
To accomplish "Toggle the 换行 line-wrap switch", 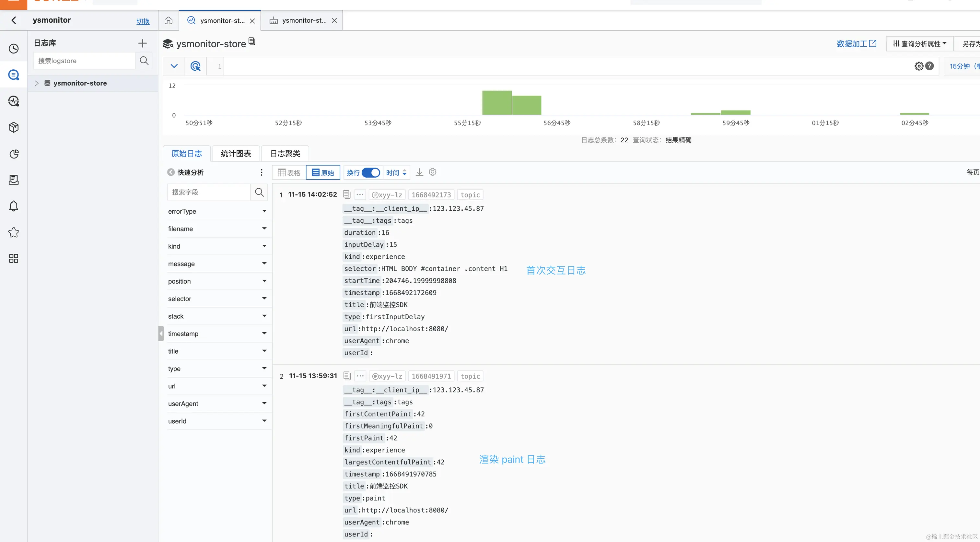I will [370, 173].
